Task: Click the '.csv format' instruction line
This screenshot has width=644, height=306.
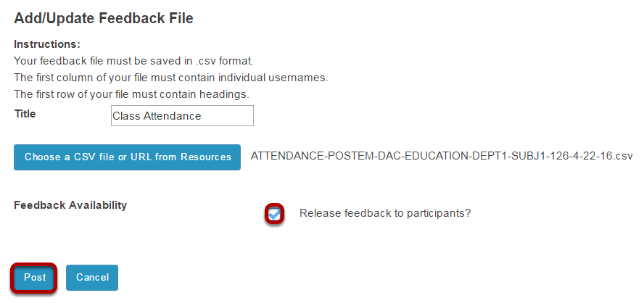Action: [134, 61]
